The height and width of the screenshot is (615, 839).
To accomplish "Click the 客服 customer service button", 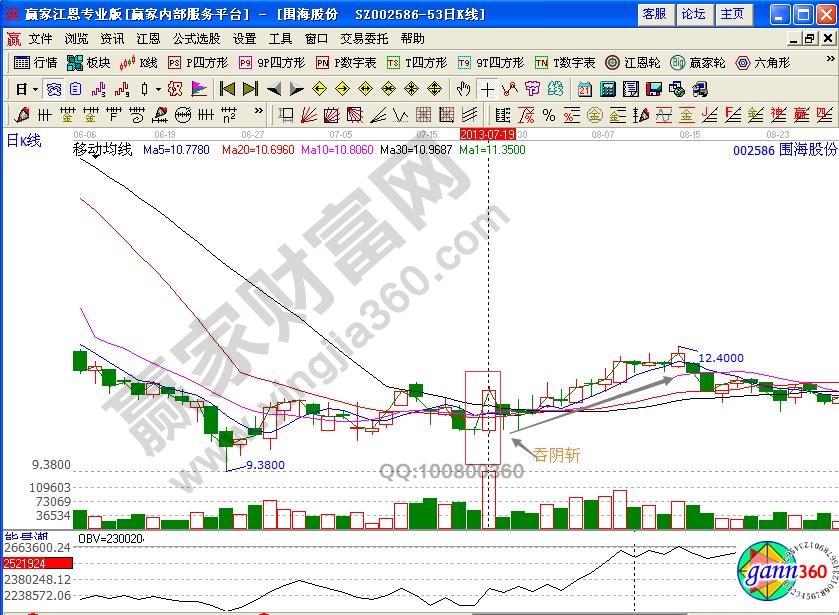I will click(653, 14).
